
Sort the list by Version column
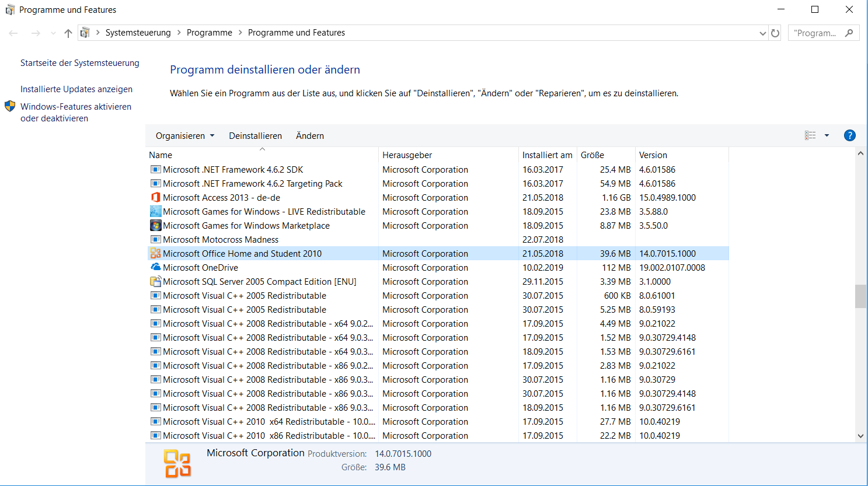[x=682, y=155]
